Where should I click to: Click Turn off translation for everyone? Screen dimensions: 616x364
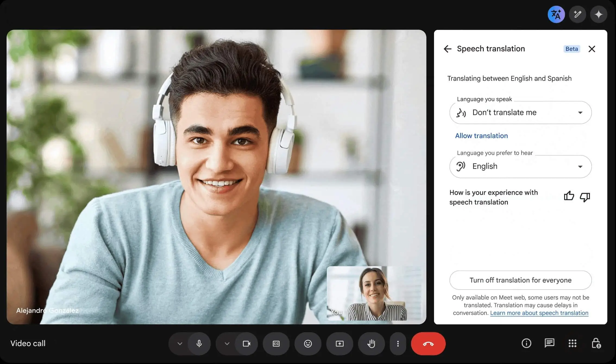click(520, 280)
